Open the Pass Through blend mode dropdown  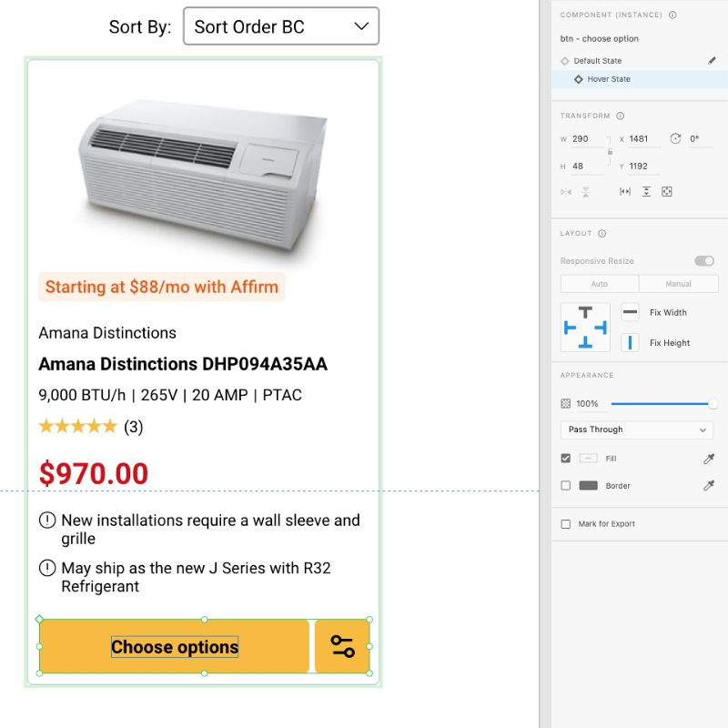[636, 429]
